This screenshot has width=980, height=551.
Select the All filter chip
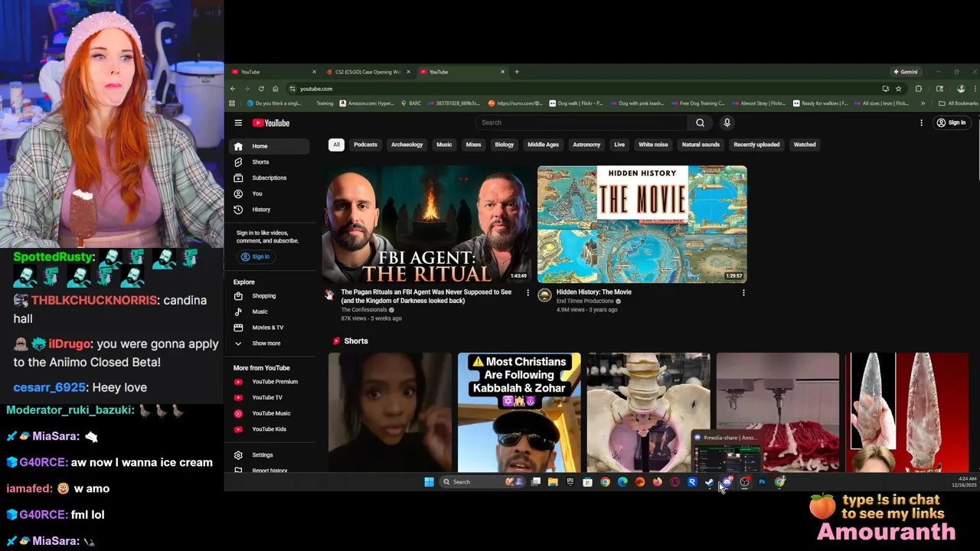click(x=336, y=145)
